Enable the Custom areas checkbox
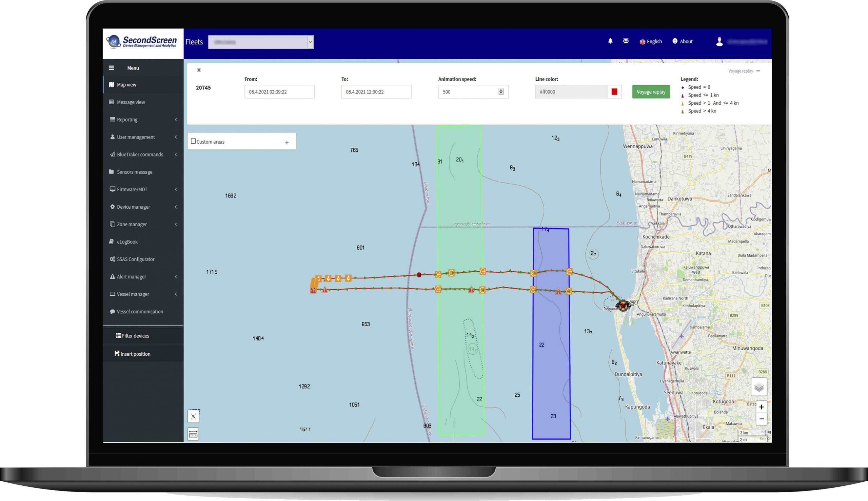Image resolution: width=868 pixels, height=501 pixels. coord(193,141)
